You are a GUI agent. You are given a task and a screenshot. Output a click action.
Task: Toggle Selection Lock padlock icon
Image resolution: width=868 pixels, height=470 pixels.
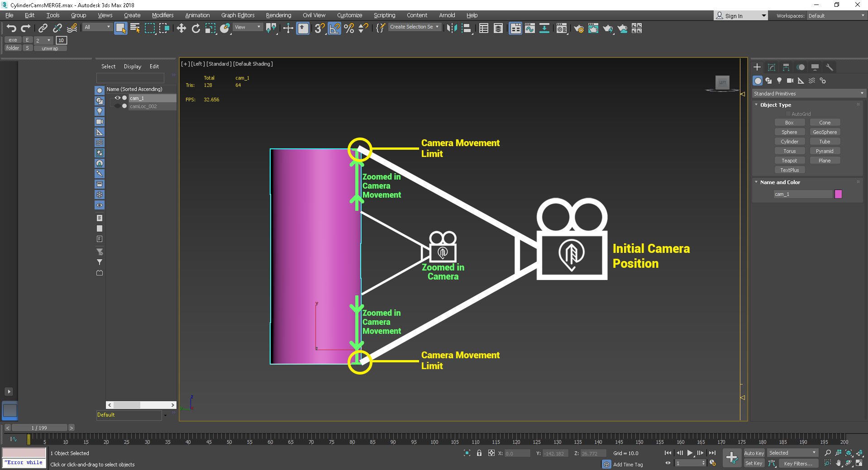[479, 453]
